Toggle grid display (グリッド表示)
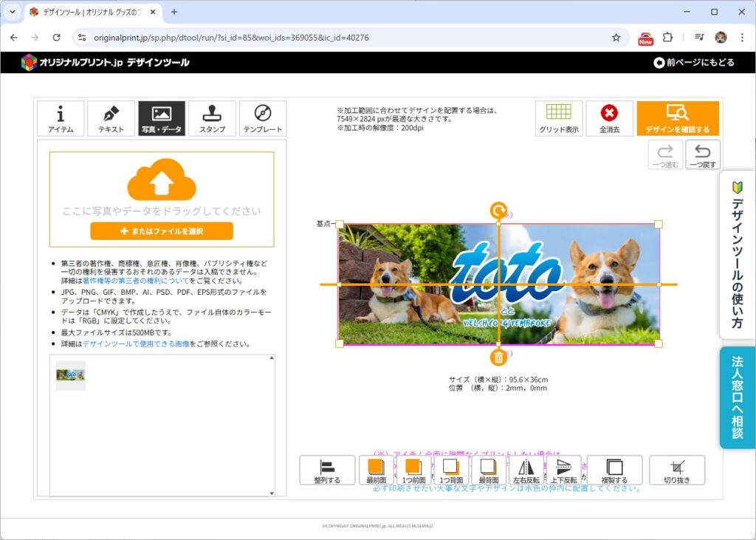This screenshot has height=540, width=756. (558, 118)
